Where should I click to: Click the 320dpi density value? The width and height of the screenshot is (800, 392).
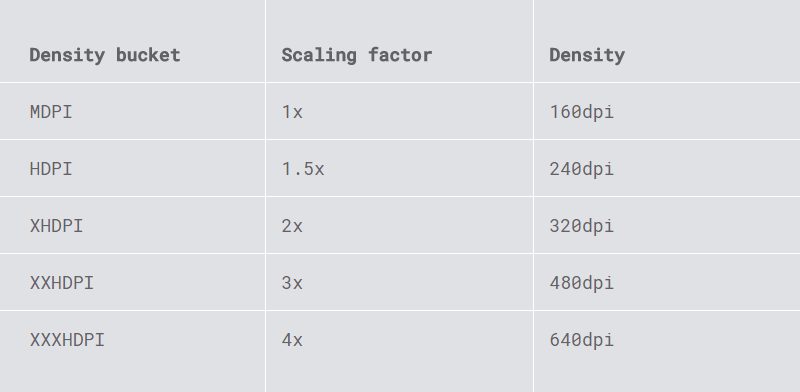(x=582, y=226)
